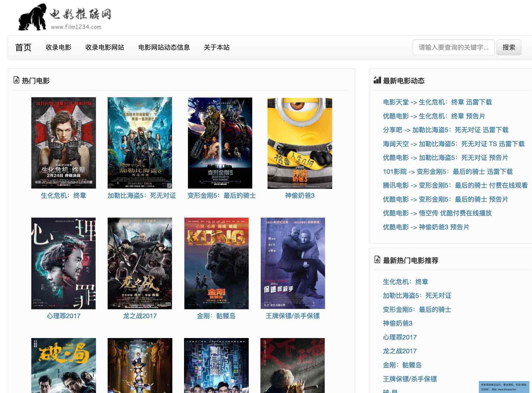Screen dimensions: 532x393
Task: Open 优酷电影 -> 神偷奶爸3 预告片
Action: pos(426,227)
